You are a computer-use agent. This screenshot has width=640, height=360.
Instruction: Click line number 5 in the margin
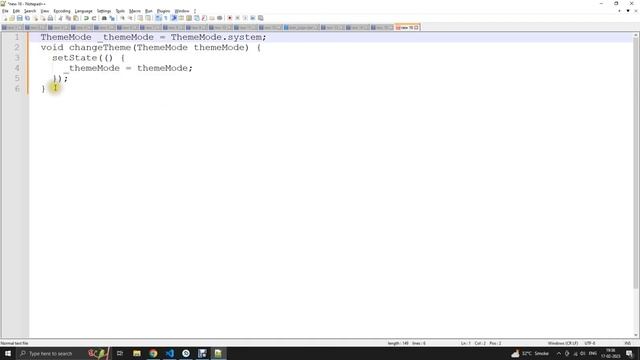[17, 78]
